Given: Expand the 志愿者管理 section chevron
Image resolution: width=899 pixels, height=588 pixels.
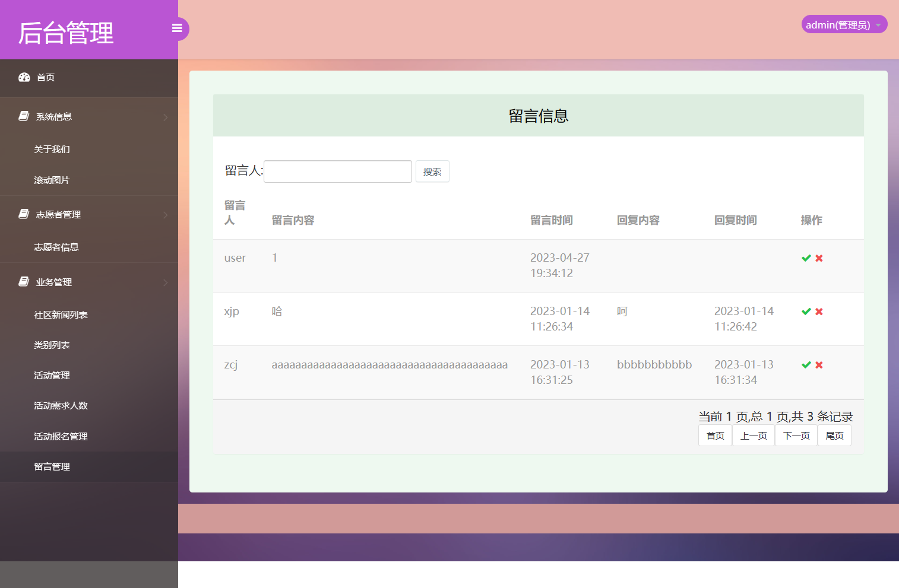Looking at the screenshot, I should 166,215.
